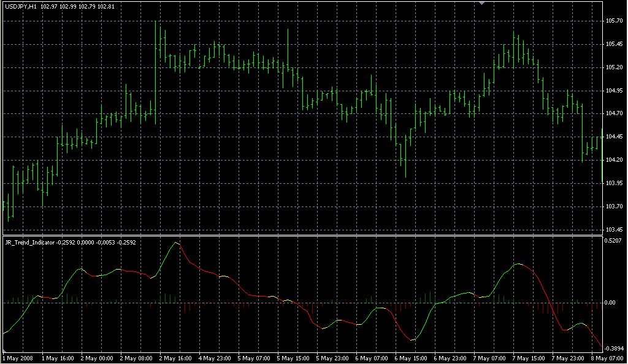Click the chart shift triangle marker at top
Viewport: 628px width, 364px height.
481,4
